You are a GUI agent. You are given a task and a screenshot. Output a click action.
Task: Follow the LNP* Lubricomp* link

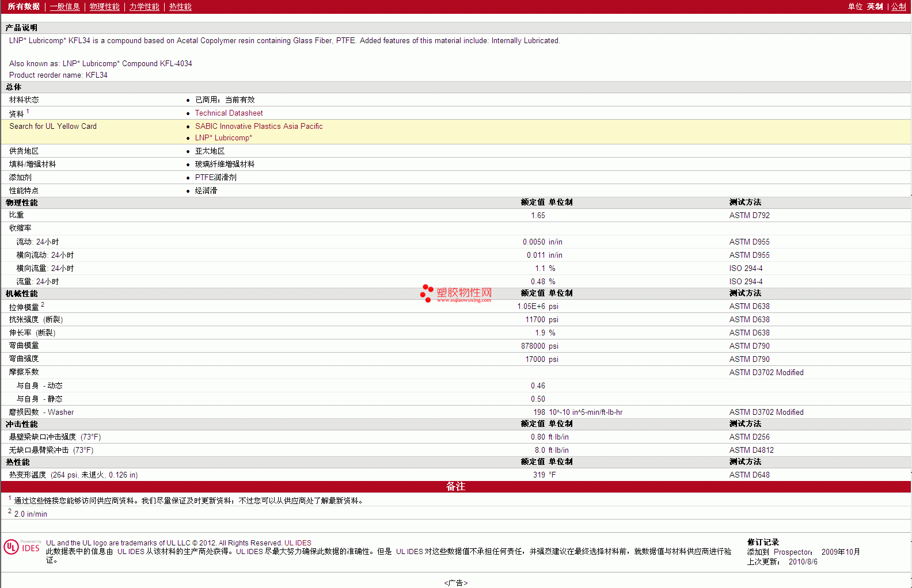[223, 138]
